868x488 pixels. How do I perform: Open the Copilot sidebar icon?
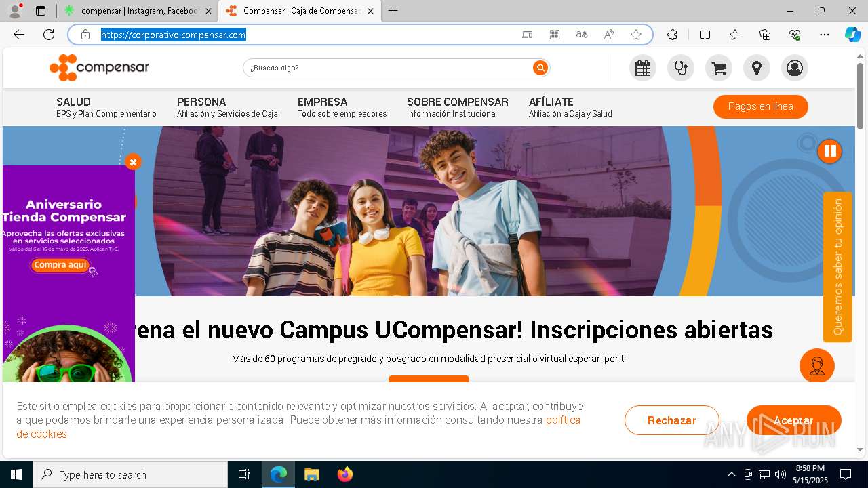point(852,35)
